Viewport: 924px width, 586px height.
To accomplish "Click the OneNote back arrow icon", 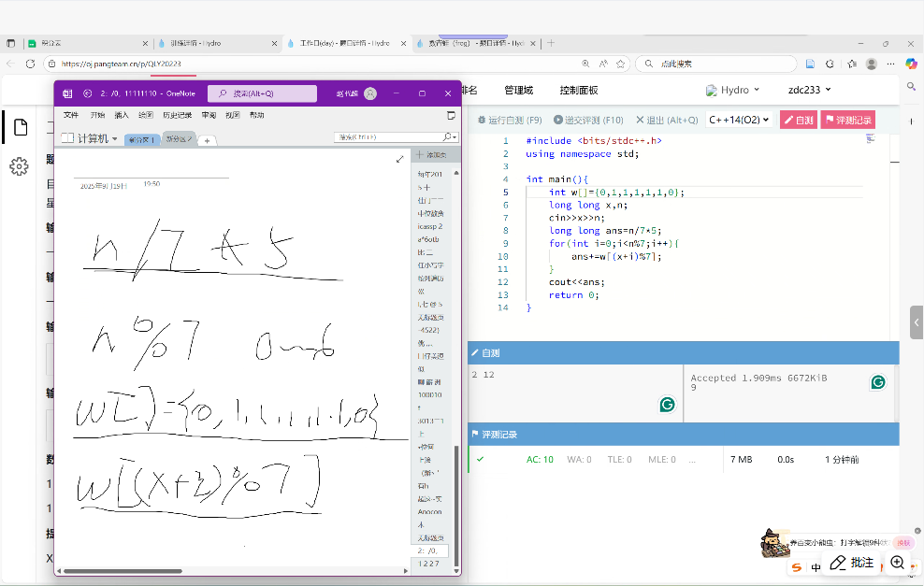I will (87, 93).
